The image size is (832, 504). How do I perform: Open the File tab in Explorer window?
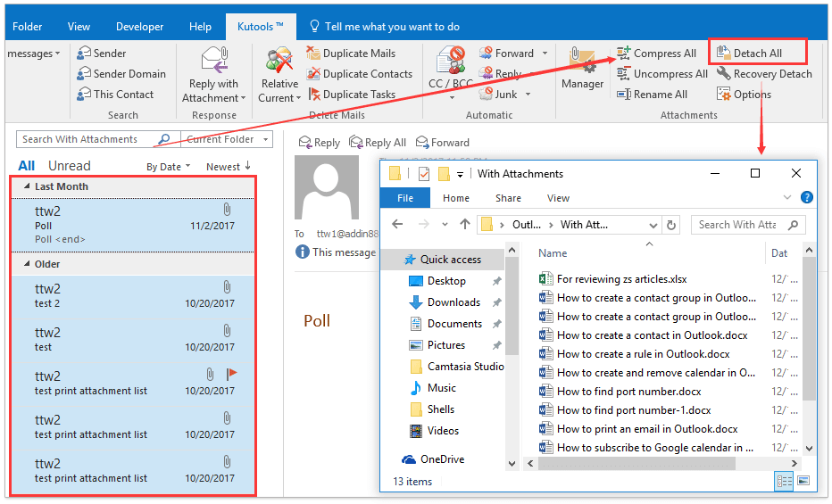point(405,198)
